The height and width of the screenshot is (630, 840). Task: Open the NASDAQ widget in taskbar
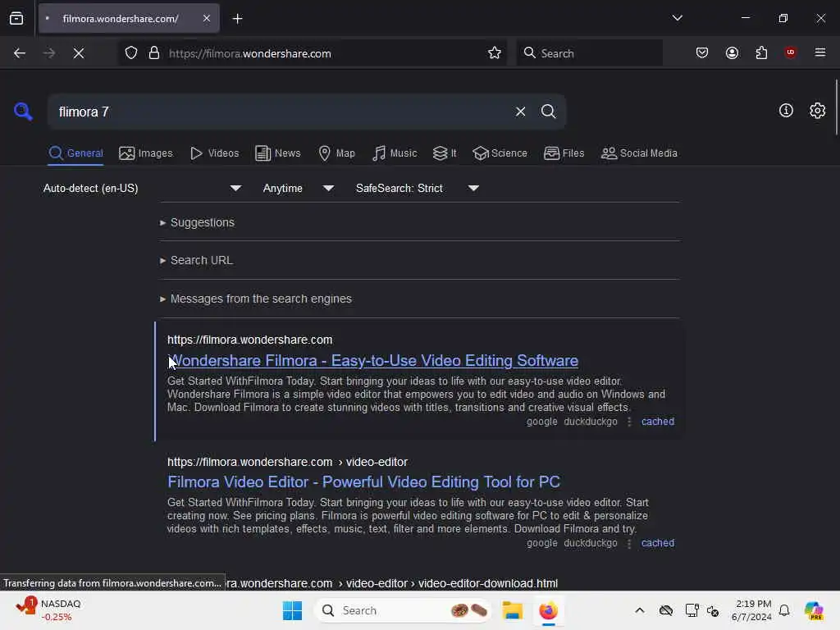click(x=48, y=610)
